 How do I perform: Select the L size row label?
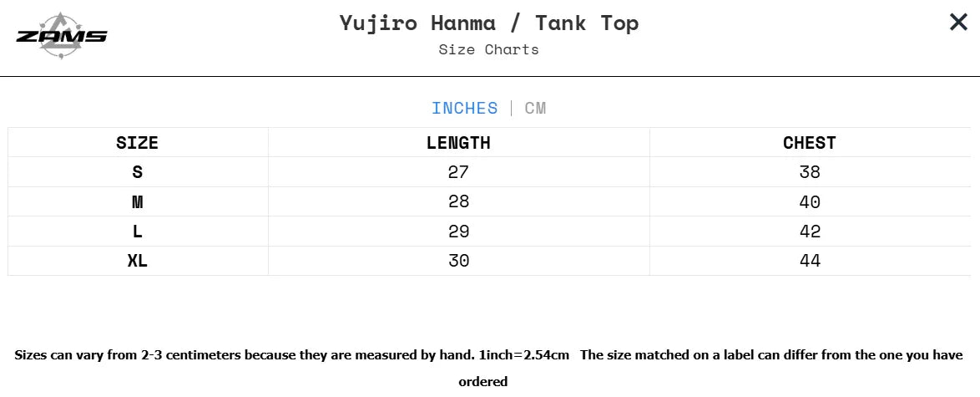pos(138,232)
